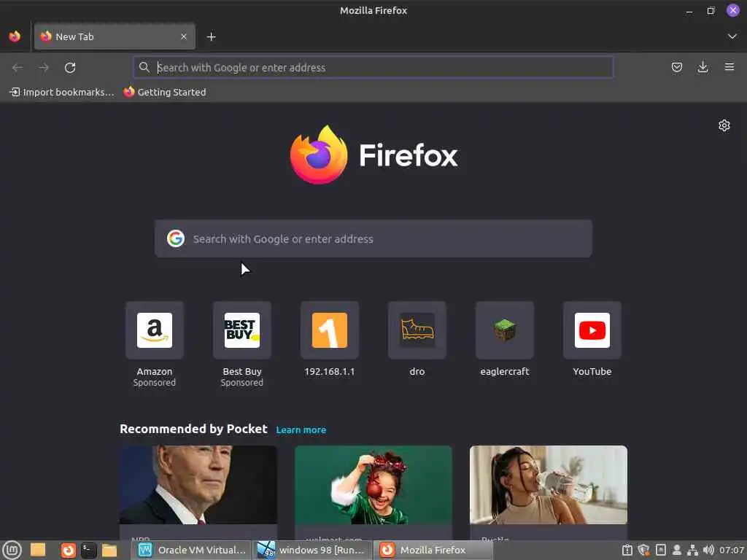The width and height of the screenshot is (747, 560).
Task: Open the update manager shield tray icon
Action: point(643,550)
